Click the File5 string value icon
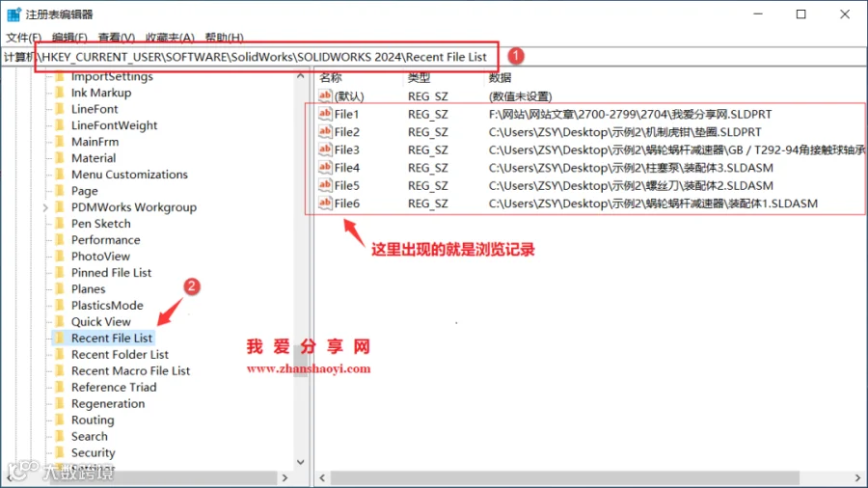Screen dimensions: 868x488 pos(325,185)
